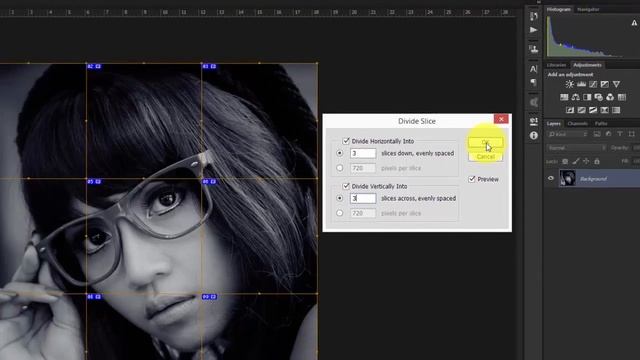Viewport: 640px width, 360px height.
Task: Open the Paragraph panel icon
Action: click(533, 83)
